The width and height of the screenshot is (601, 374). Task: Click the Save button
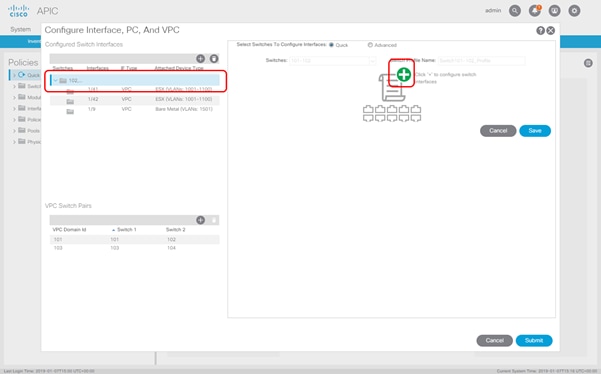[535, 131]
